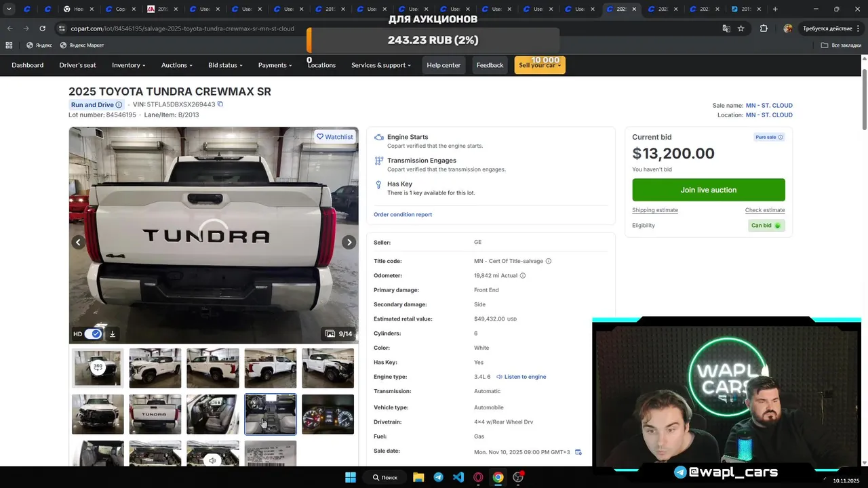Click the Feedback button
The image size is (868, 488).
(x=490, y=65)
